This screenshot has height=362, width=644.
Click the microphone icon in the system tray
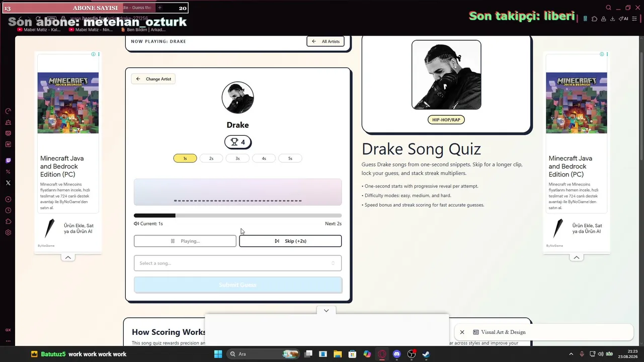click(582, 354)
